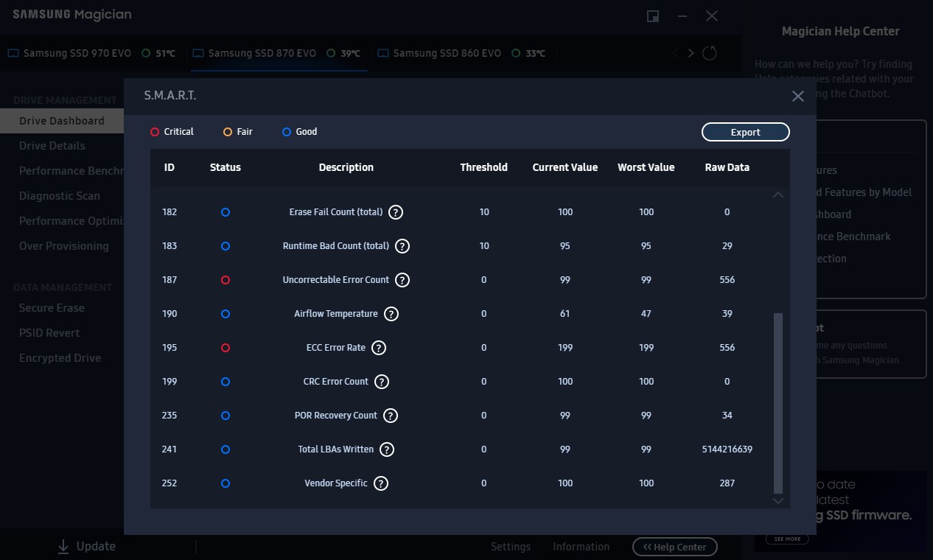
Task: Click Airflow Temperature worst value 47
Action: pyautogui.click(x=646, y=314)
